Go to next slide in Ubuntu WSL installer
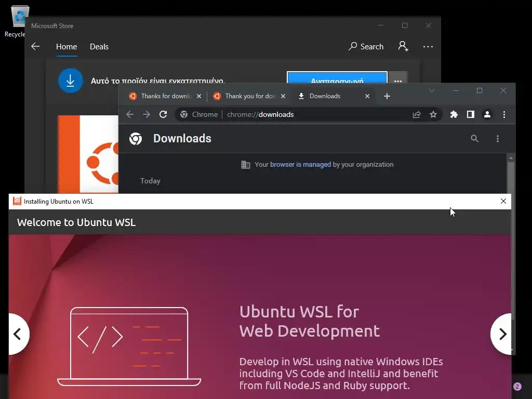Viewport: 532px width, 399px height. [502, 334]
